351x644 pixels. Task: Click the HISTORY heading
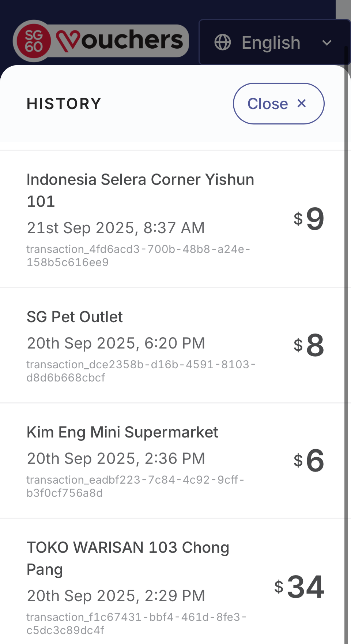[x=64, y=104]
